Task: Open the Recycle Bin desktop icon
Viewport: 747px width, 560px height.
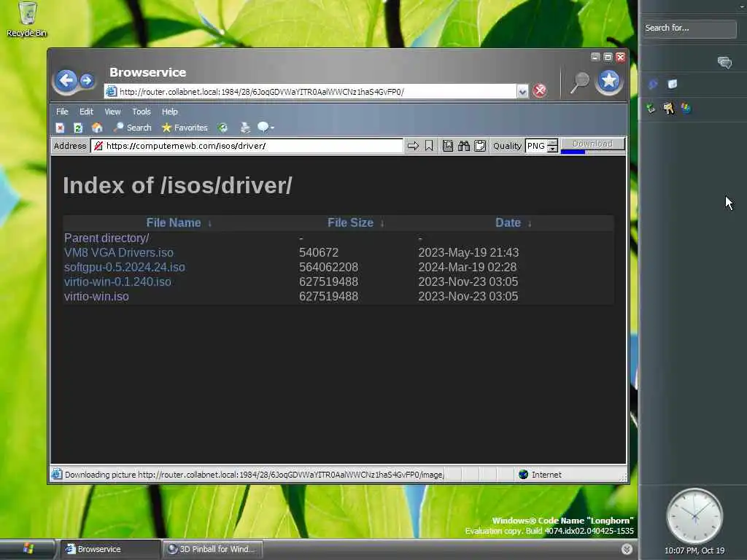Action: click(x=27, y=20)
